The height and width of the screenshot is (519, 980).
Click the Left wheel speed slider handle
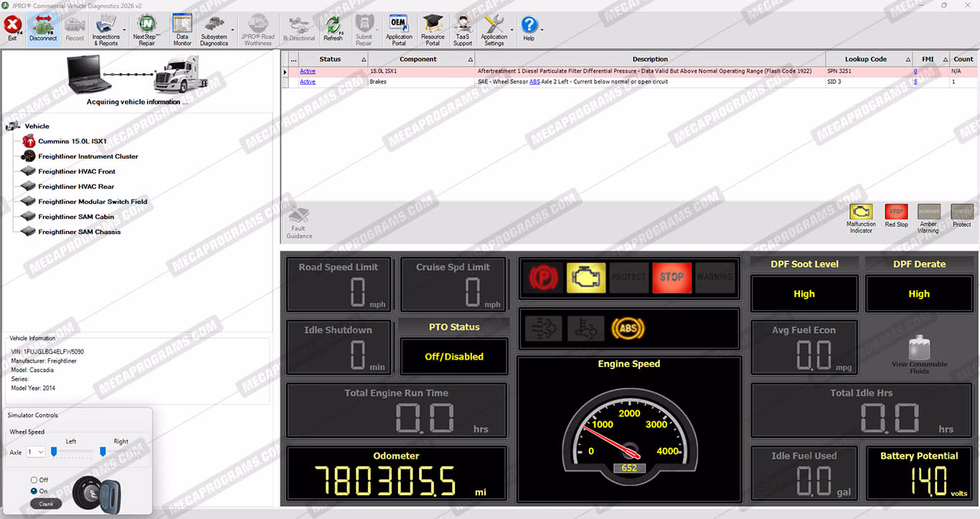(x=54, y=451)
